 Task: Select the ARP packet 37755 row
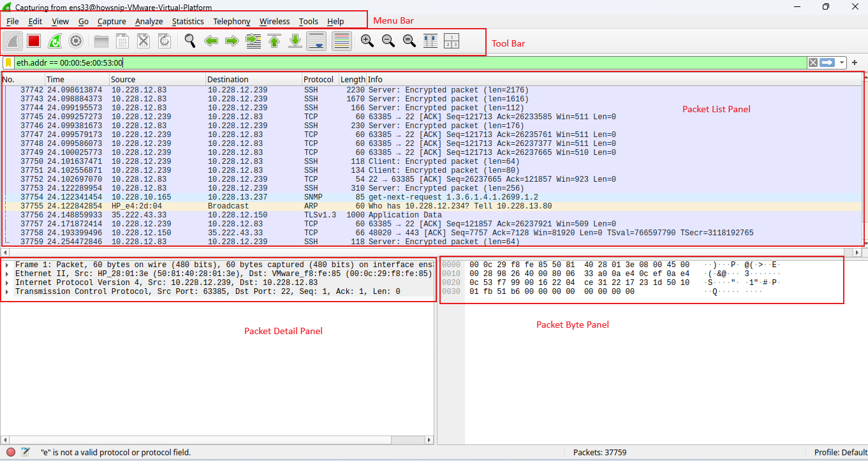pos(431,206)
